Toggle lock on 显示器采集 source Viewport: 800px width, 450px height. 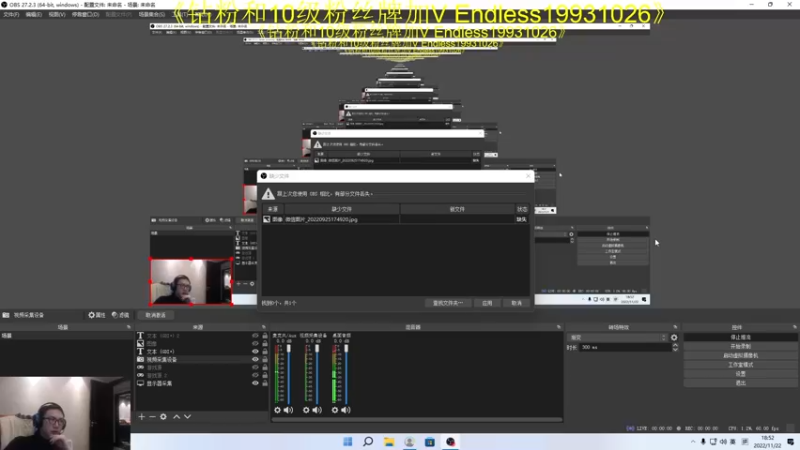tap(265, 383)
